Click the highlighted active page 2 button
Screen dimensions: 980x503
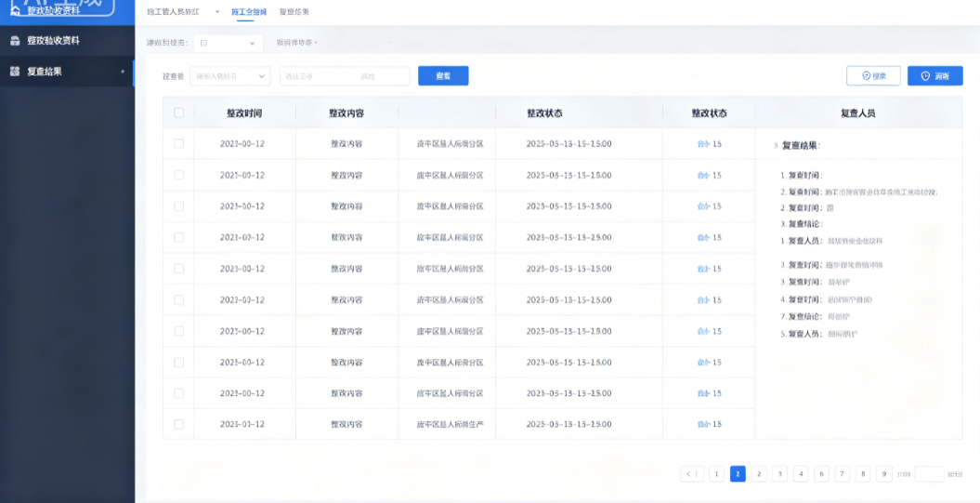[738, 474]
